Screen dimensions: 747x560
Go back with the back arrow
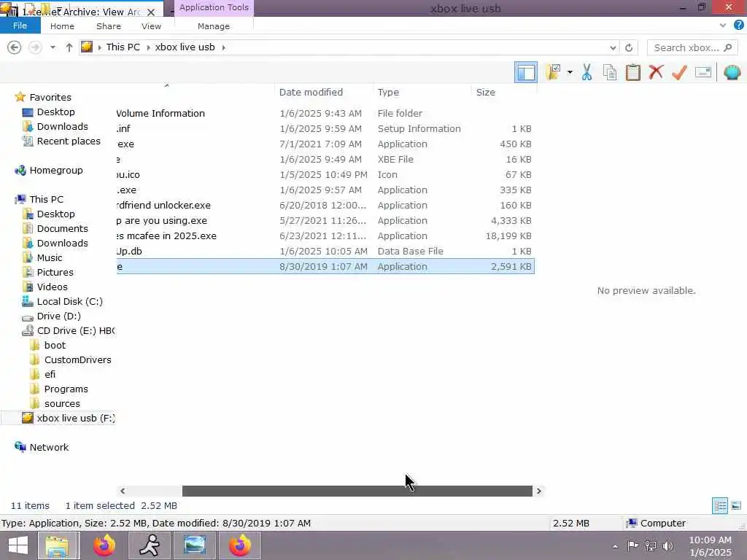coord(15,47)
